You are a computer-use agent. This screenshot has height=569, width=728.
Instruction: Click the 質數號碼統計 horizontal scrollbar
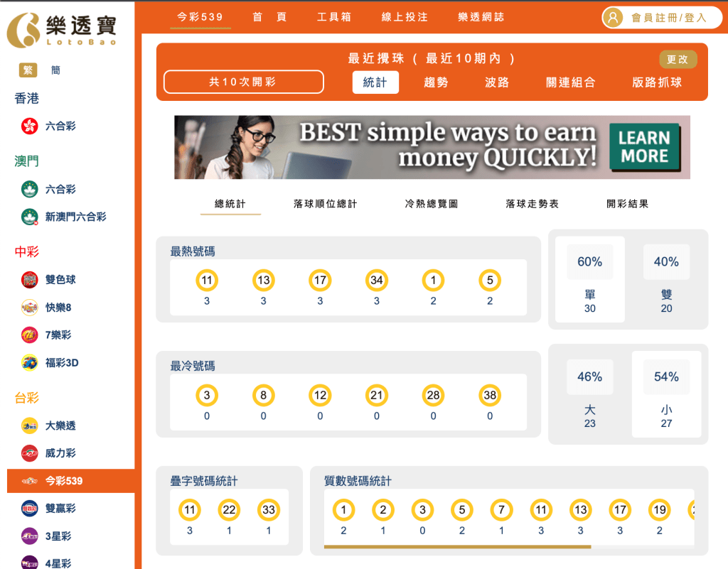[x=457, y=546]
